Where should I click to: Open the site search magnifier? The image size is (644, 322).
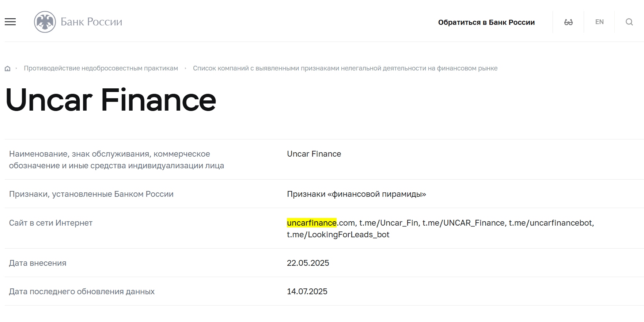coord(629,22)
